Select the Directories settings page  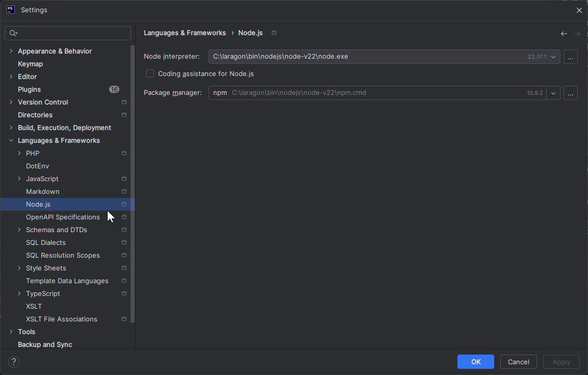point(35,115)
